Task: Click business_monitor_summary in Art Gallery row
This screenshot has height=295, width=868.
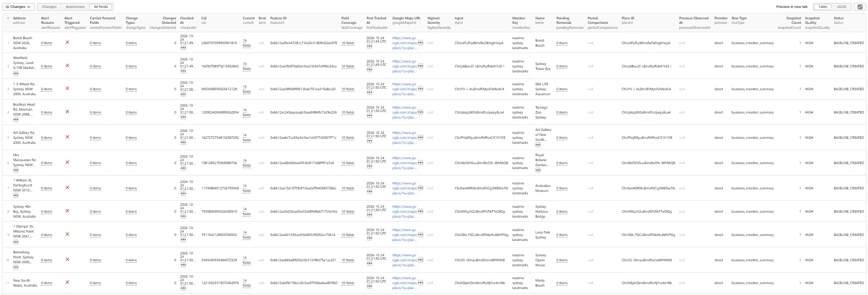Action: pyautogui.click(x=753, y=138)
